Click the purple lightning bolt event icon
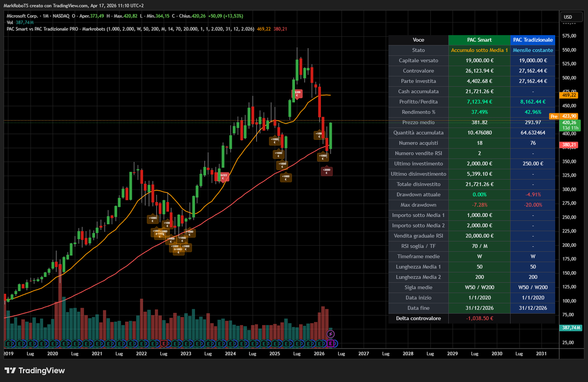Viewport: 588px width, 382px height. [330, 334]
